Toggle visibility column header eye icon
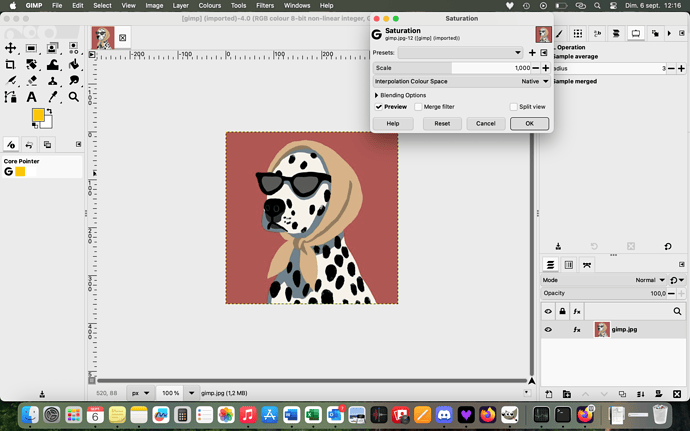This screenshot has width=690, height=431. click(x=548, y=311)
